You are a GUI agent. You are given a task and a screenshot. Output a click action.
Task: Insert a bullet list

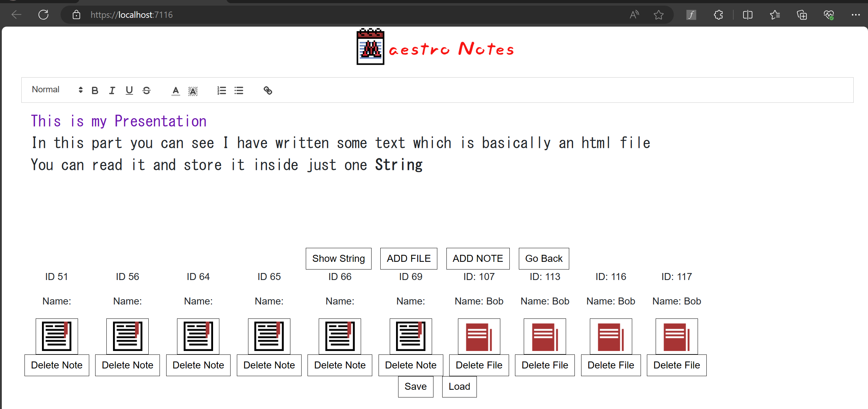(239, 91)
